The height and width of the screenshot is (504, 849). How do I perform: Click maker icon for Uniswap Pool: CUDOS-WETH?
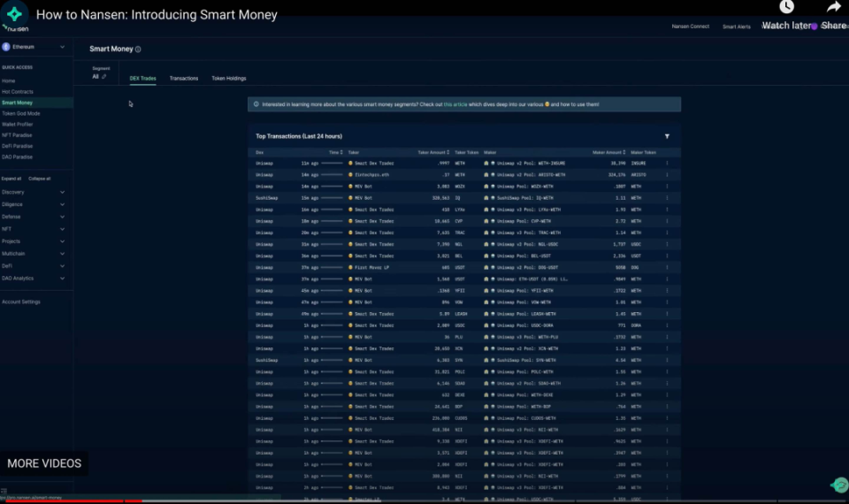[x=486, y=418]
